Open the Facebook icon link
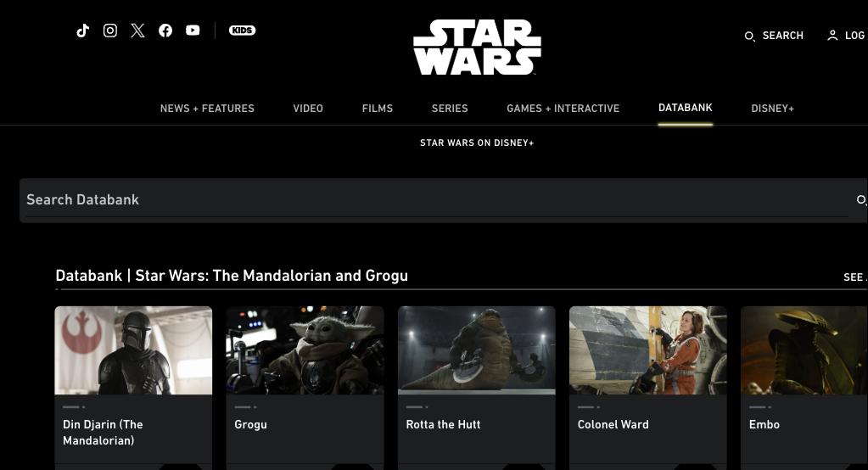 165,31
